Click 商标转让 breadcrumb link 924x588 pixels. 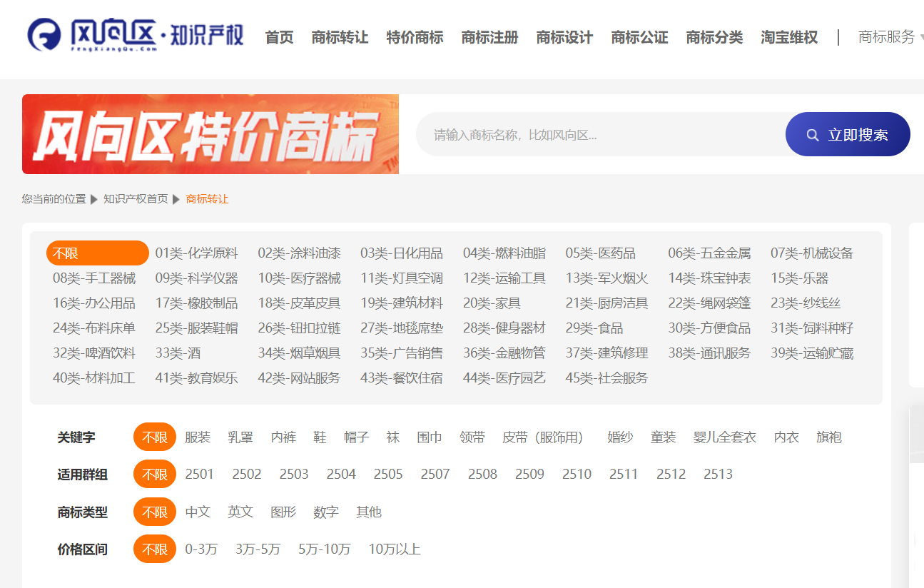click(x=207, y=199)
